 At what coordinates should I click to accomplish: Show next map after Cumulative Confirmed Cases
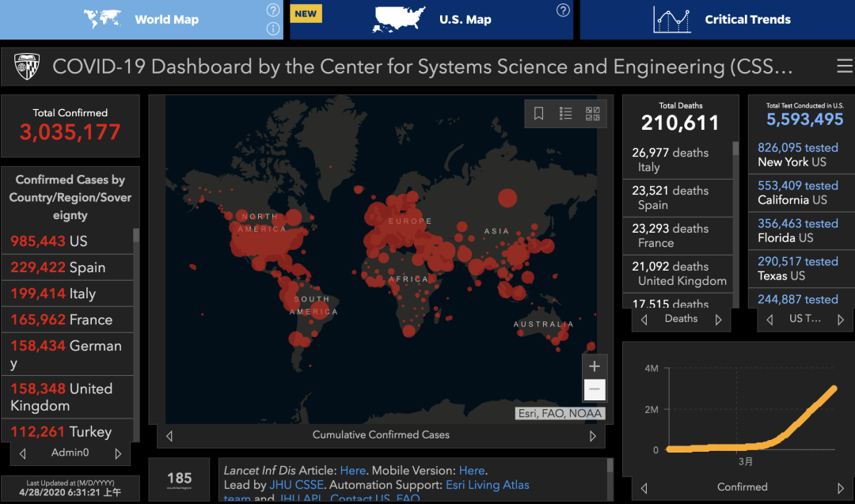(x=593, y=435)
